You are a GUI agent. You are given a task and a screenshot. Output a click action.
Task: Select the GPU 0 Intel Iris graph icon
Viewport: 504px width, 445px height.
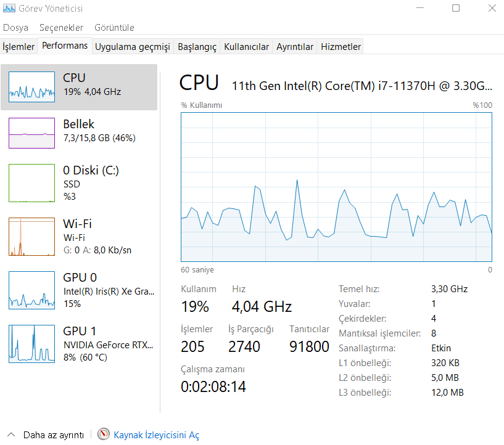coord(31,290)
